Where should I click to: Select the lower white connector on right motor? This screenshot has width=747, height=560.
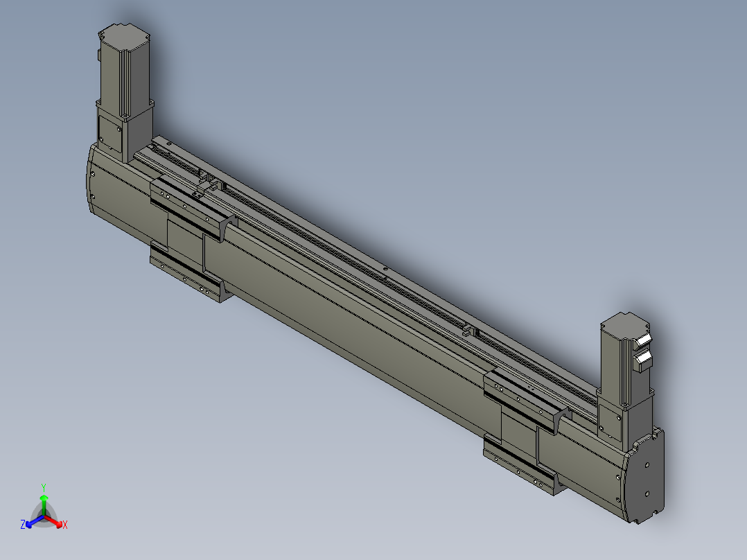coord(643,361)
